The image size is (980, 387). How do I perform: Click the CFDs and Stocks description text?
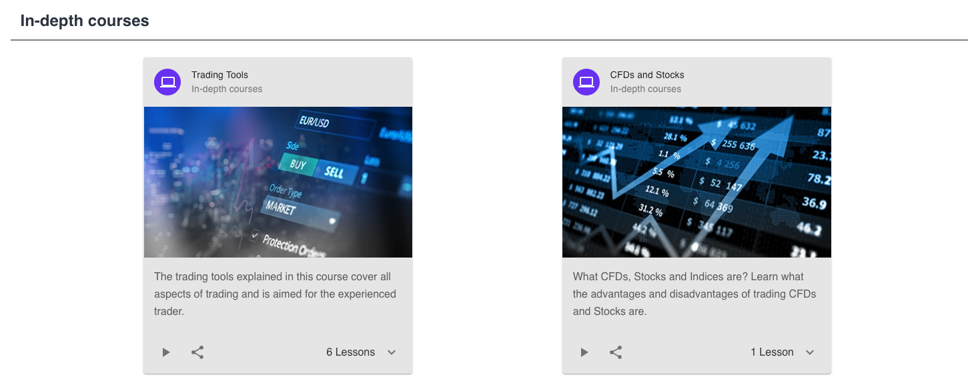[x=694, y=294]
